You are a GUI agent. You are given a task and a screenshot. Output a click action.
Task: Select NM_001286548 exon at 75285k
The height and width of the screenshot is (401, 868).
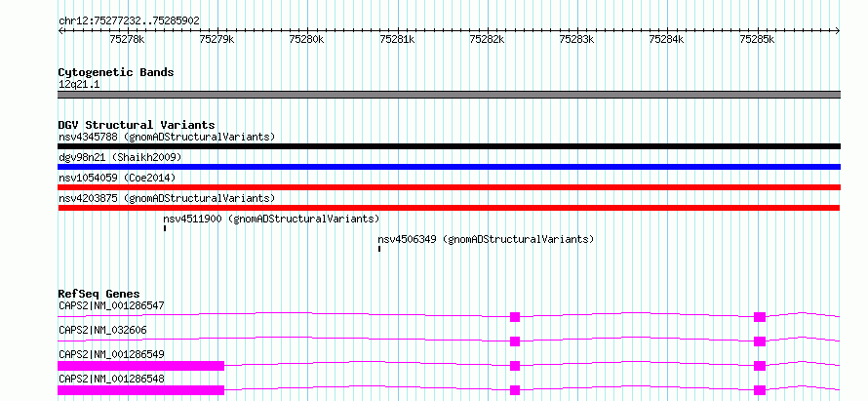[x=760, y=390]
